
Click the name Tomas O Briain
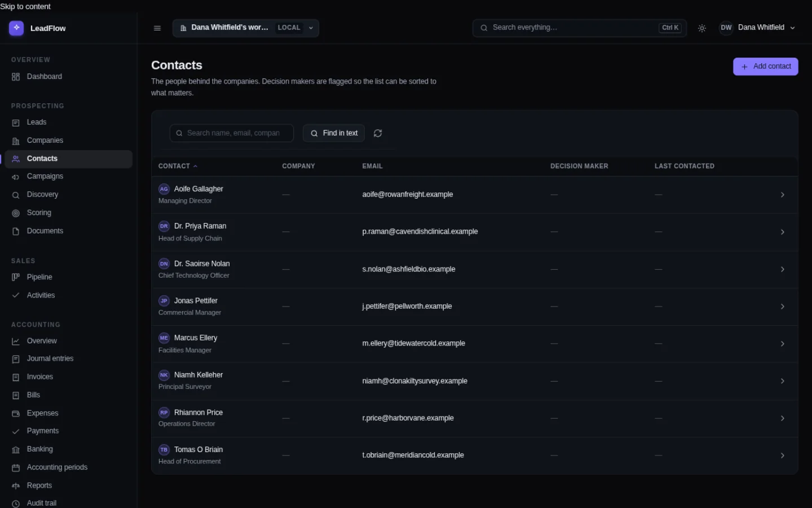[198, 450]
